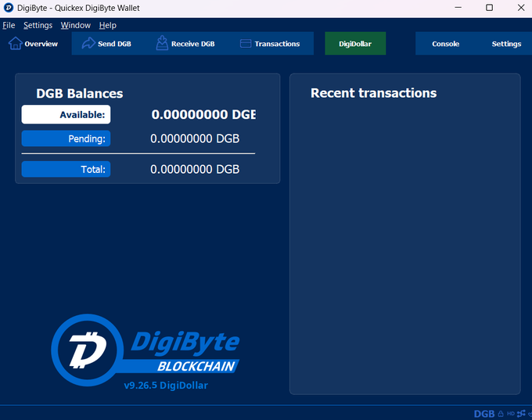Click the Pending 0.00000000 DGB amount
Viewport: 532px width, 420px height.
pyautogui.click(x=195, y=138)
